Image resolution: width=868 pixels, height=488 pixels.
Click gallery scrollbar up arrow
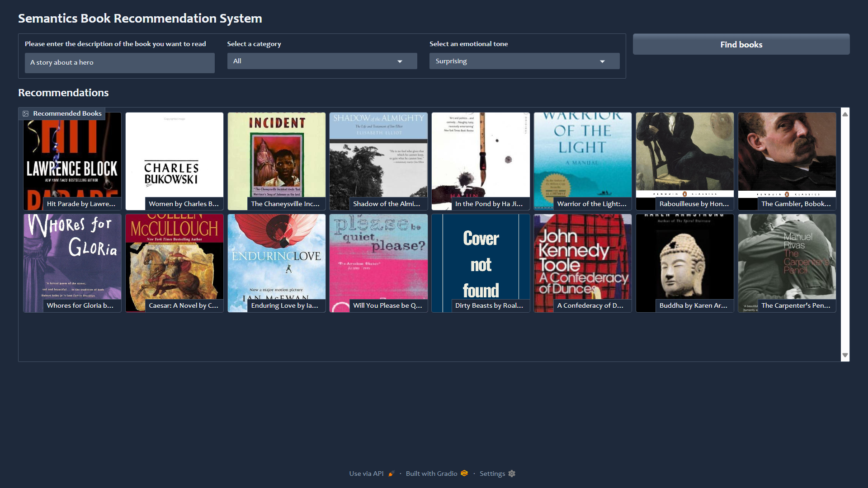[x=845, y=114]
